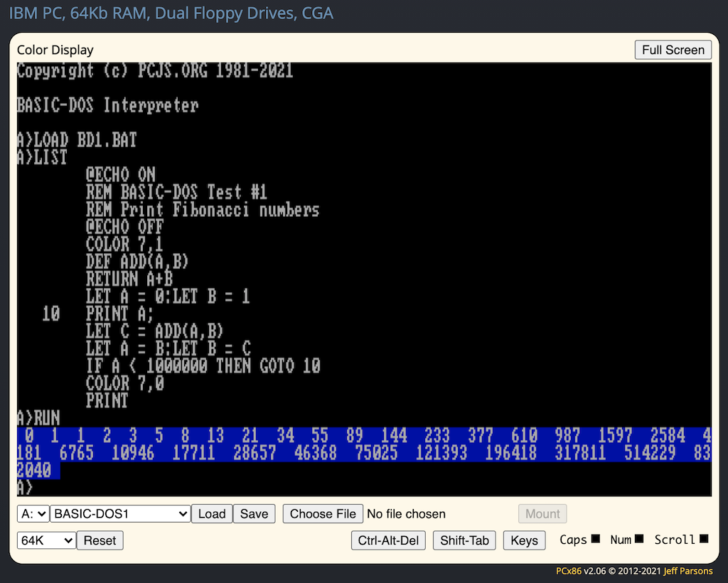The height and width of the screenshot is (583, 728).
Task: Click the 'No file chosen' text
Action: coord(406,514)
